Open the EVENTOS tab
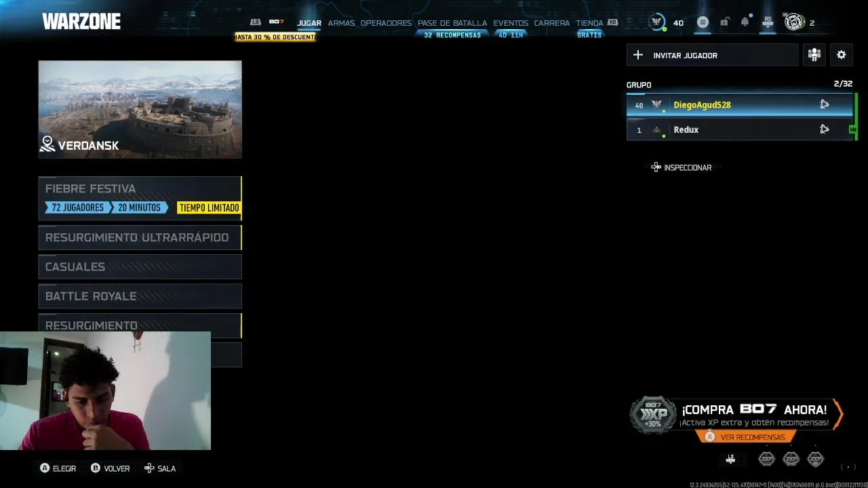The height and width of the screenshot is (488, 868). click(x=511, y=23)
